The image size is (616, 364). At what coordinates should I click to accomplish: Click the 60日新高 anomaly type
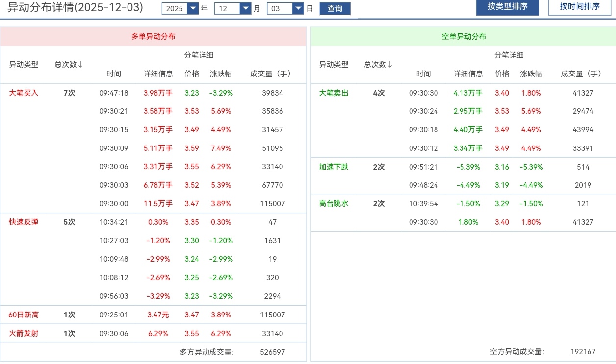coord(24,315)
